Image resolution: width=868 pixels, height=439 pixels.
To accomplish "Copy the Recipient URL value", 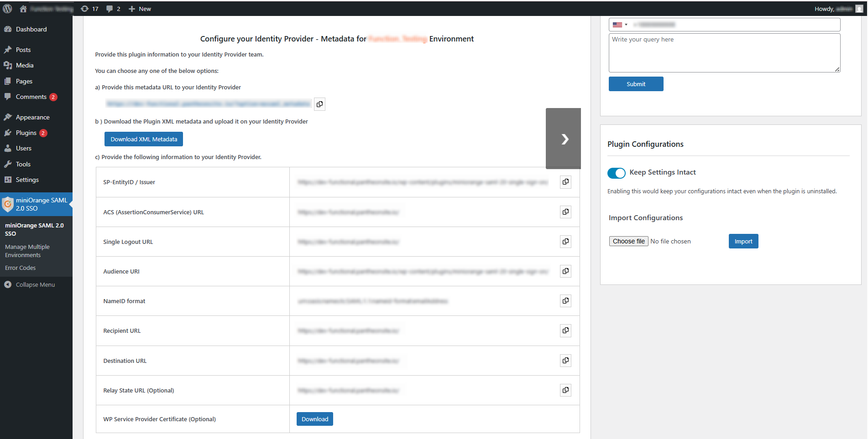I will (x=565, y=331).
